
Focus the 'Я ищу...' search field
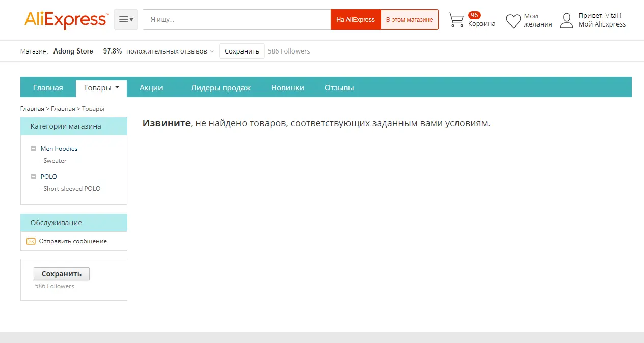237,19
